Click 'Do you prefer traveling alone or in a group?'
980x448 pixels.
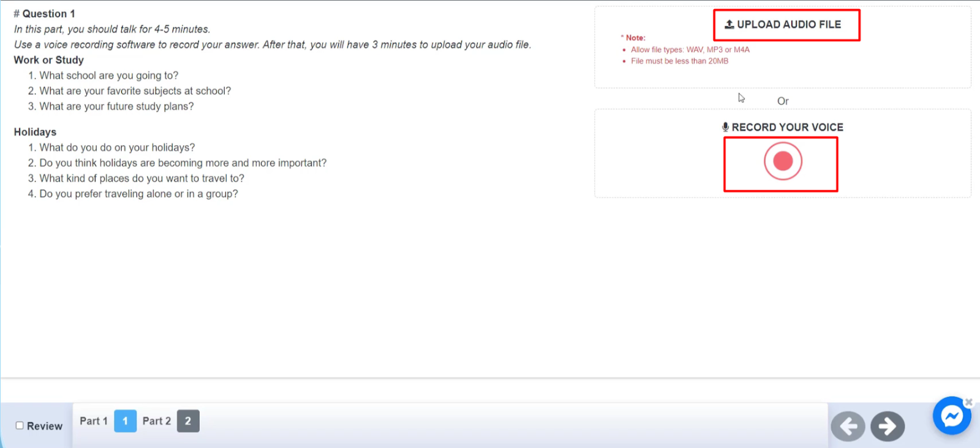pyautogui.click(x=138, y=194)
